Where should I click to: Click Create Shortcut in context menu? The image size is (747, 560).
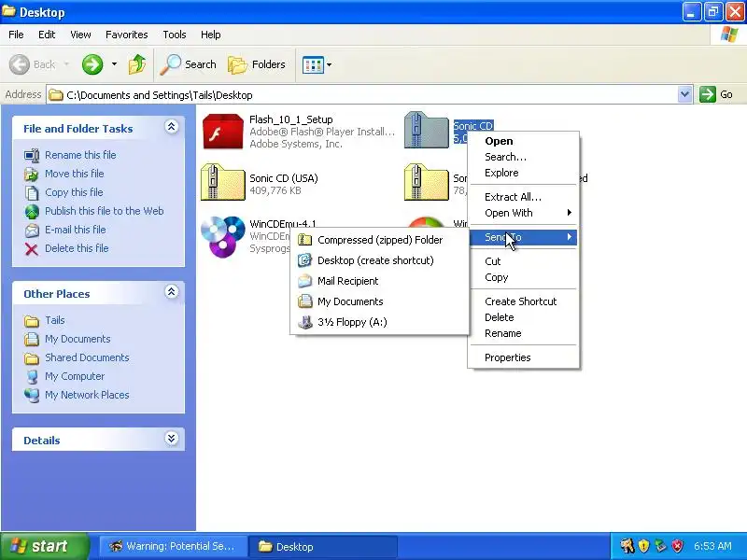point(523,301)
